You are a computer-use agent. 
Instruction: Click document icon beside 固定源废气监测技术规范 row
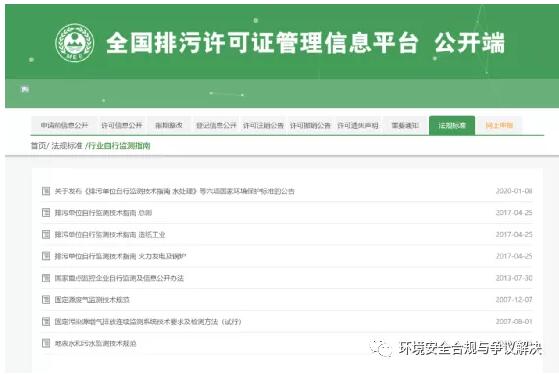(46, 300)
